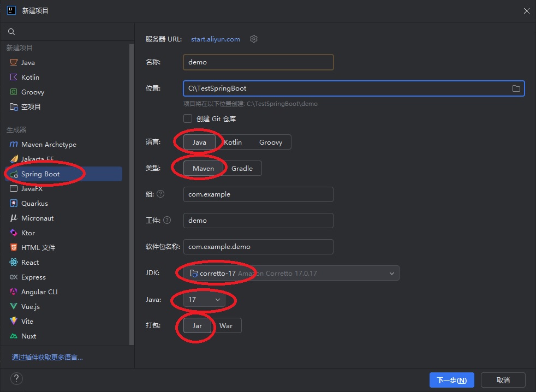This screenshot has width=536, height=392.
Task: Choose the Express generator icon
Action: point(14,277)
